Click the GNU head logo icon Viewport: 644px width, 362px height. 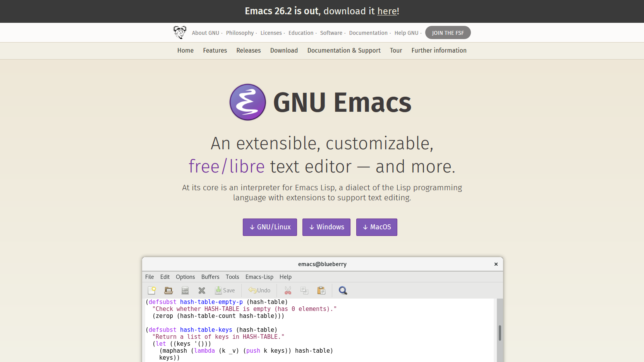coord(180,32)
